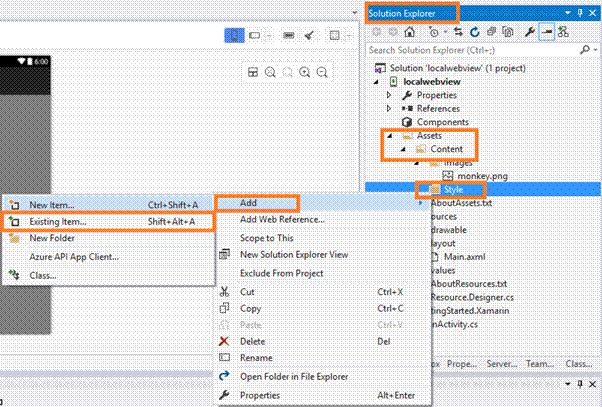Click Open Folder in File Explorer

pos(322,377)
